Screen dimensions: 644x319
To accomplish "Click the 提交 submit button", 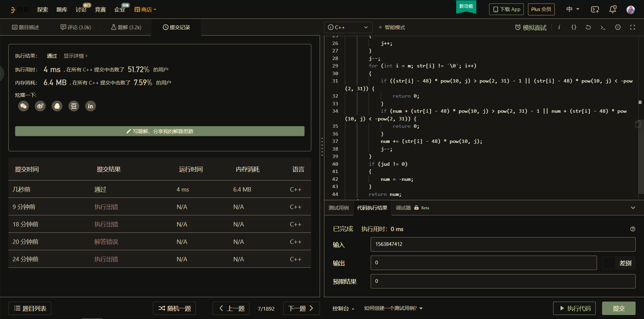I will [619, 308].
